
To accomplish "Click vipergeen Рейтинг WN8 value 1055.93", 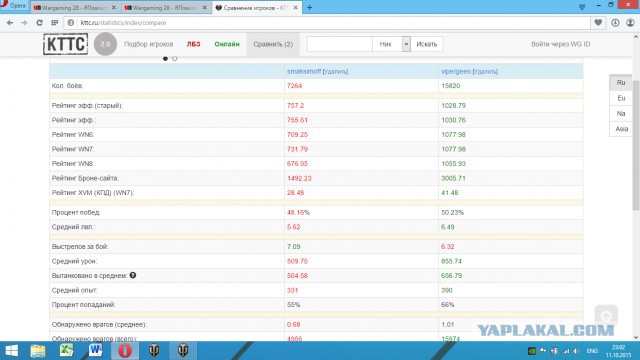I will 453,164.
